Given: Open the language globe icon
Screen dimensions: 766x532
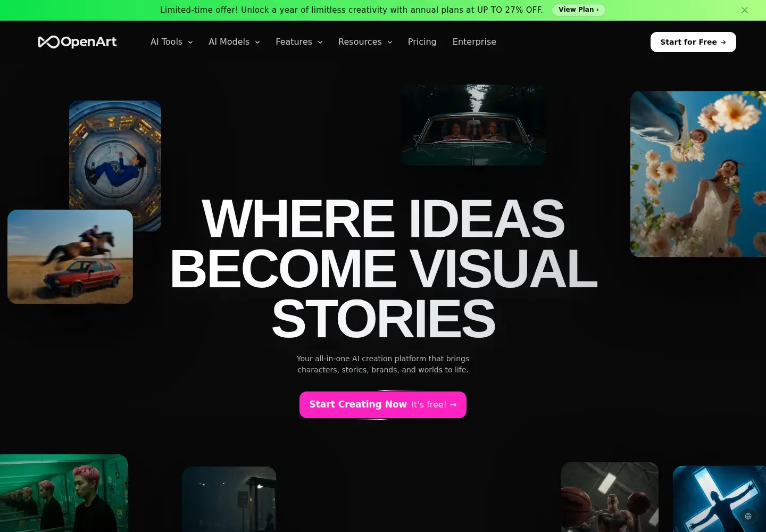Looking at the screenshot, I should coord(748,516).
